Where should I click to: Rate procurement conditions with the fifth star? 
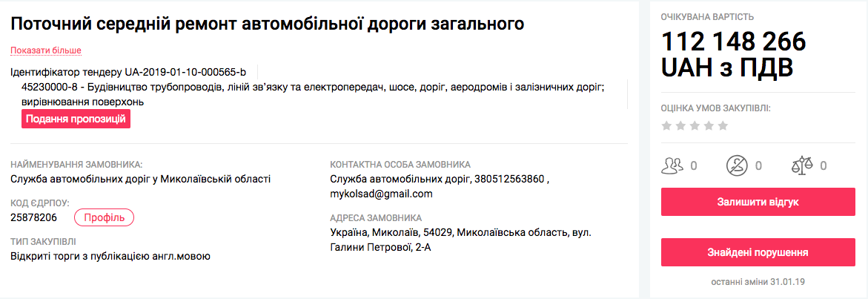pos(723,126)
